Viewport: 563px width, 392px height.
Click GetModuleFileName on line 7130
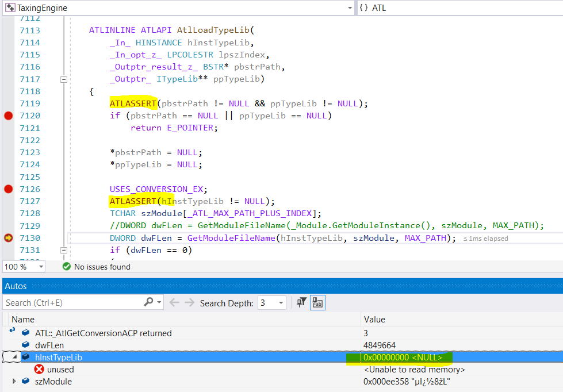pos(231,238)
